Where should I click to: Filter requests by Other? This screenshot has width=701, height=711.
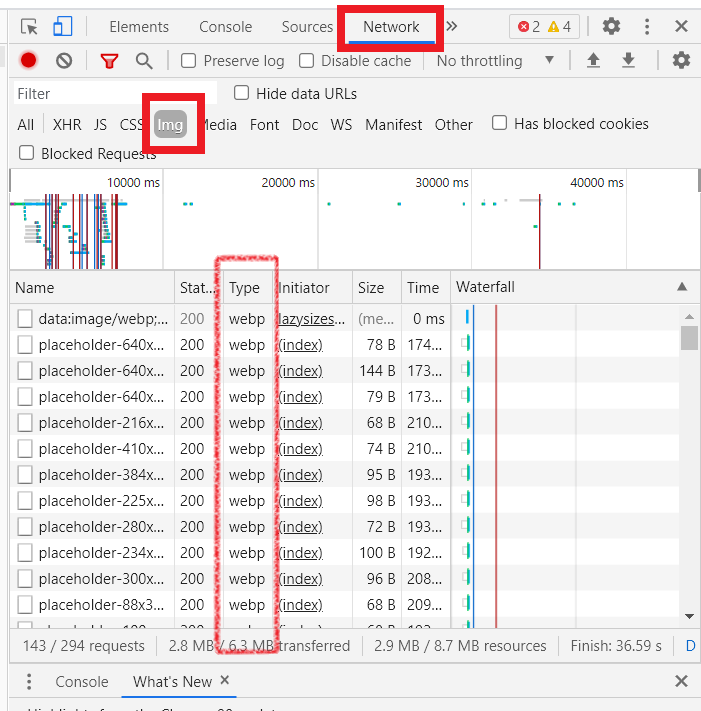tap(453, 124)
